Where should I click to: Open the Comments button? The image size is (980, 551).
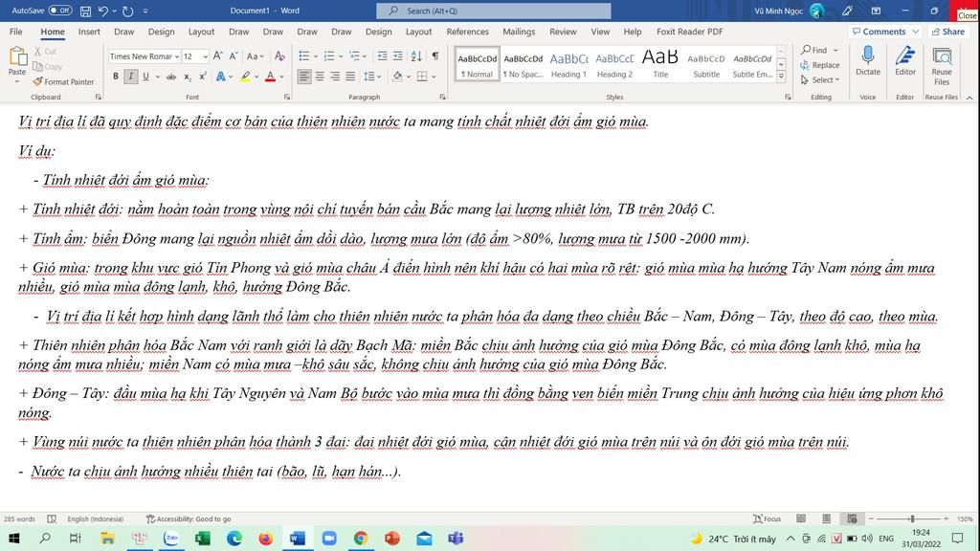coord(885,32)
